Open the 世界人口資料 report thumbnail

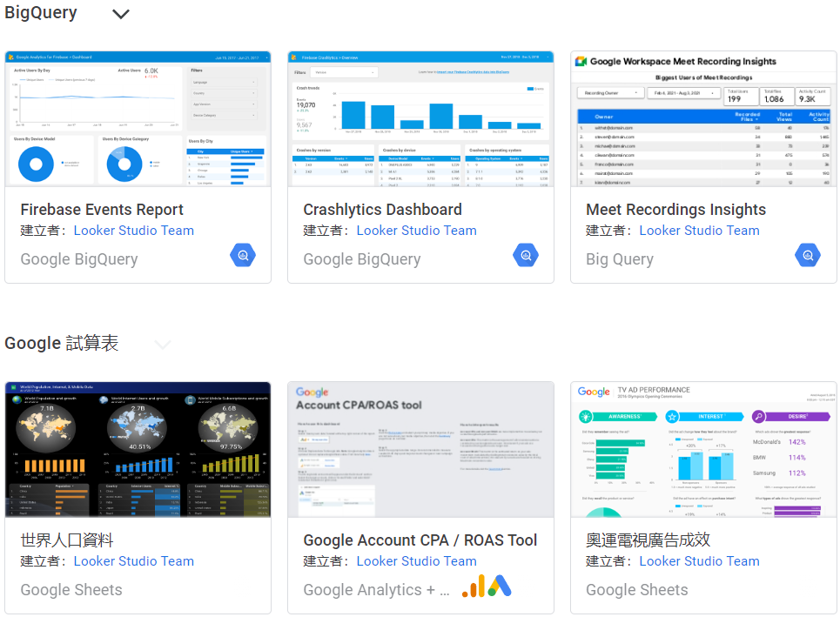(138, 449)
